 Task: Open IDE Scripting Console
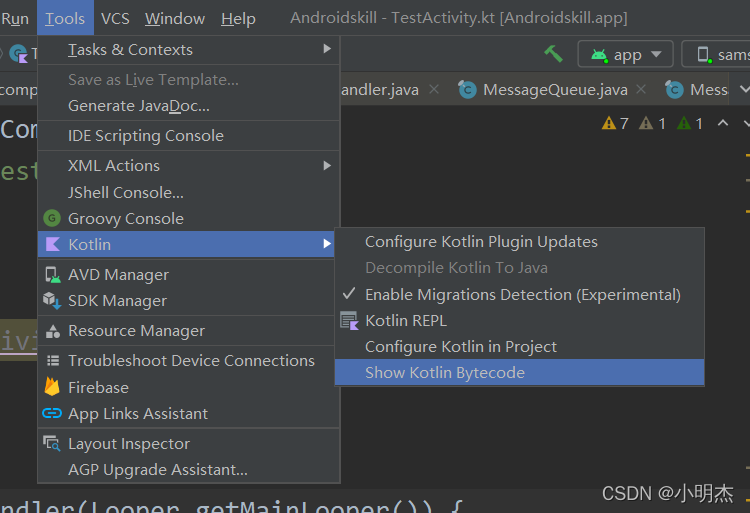pos(188,136)
